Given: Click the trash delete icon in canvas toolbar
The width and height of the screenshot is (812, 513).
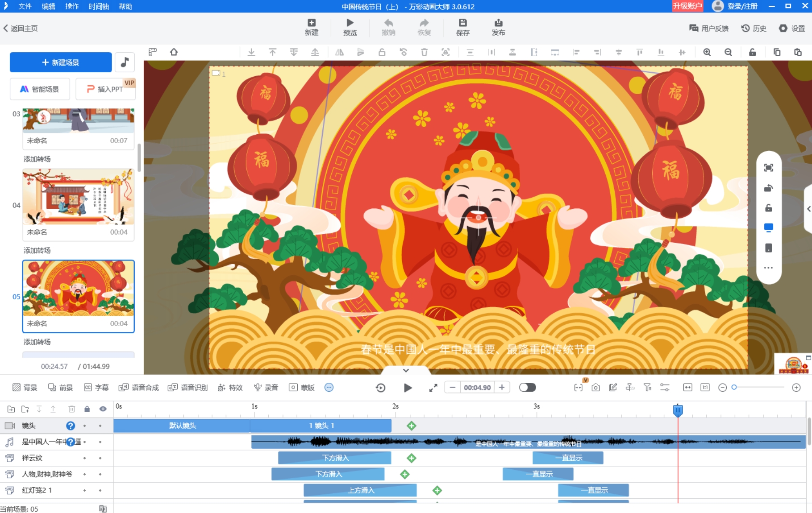Looking at the screenshot, I should tap(424, 52).
